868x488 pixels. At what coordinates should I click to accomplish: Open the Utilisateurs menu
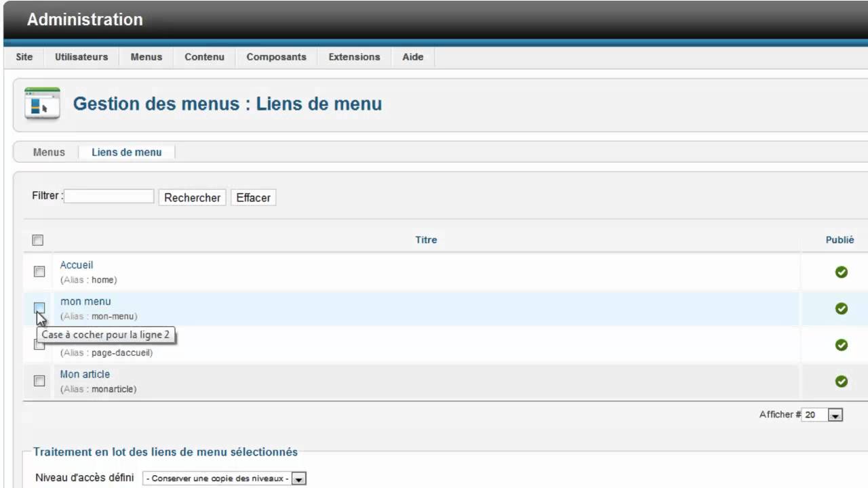coord(81,57)
